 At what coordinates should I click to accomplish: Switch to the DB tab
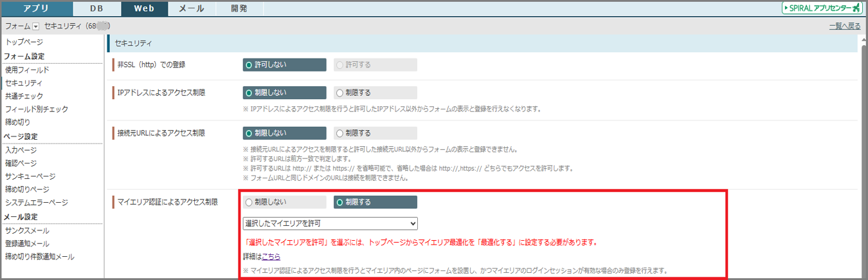[96, 8]
